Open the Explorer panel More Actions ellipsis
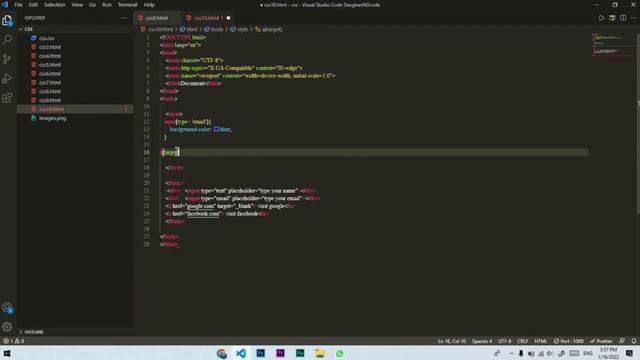The width and height of the screenshot is (640, 360). [124, 18]
